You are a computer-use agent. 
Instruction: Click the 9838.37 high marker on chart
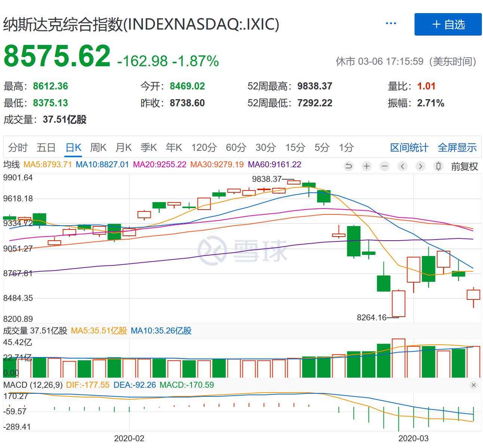point(267,179)
